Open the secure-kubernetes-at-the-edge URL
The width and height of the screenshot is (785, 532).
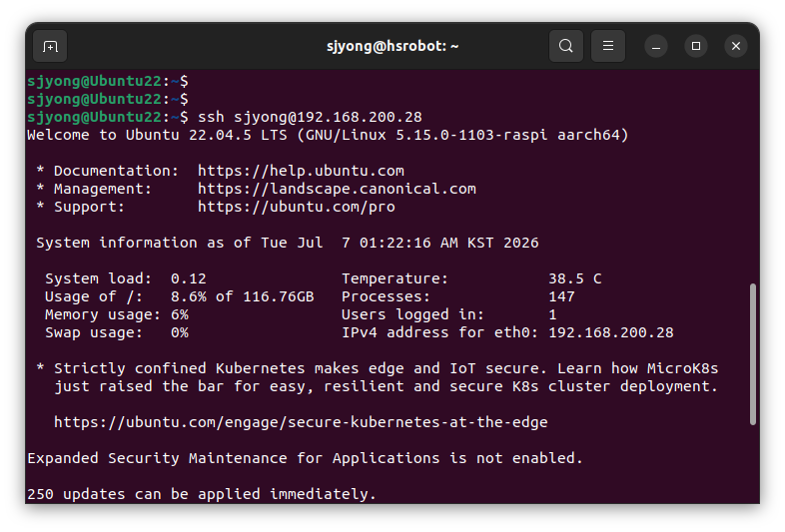click(301, 422)
